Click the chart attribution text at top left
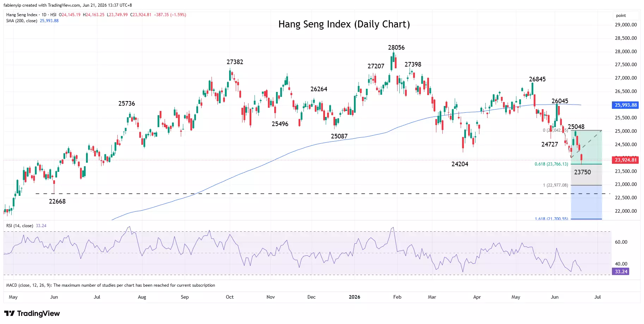The height and width of the screenshot is (324, 644). 68,5
